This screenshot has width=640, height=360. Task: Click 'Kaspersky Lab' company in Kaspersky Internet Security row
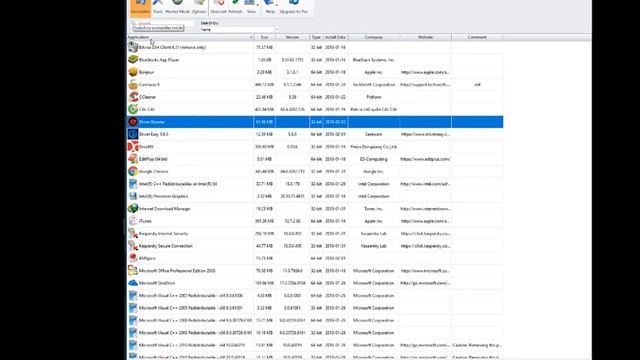coord(373,233)
